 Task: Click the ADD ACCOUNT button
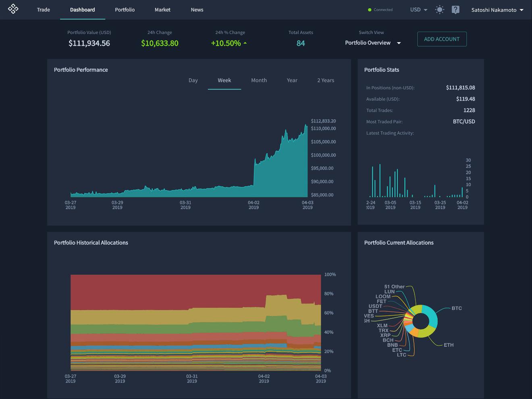[442, 39]
